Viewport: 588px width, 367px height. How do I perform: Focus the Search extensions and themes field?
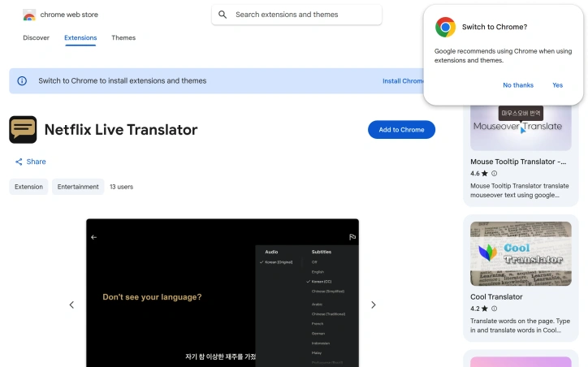[x=296, y=15]
